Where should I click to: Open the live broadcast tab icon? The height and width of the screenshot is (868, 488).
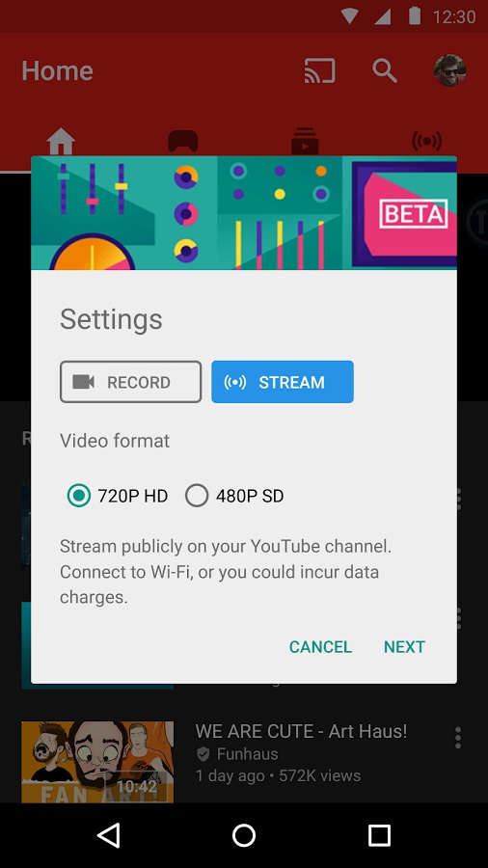click(426, 141)
